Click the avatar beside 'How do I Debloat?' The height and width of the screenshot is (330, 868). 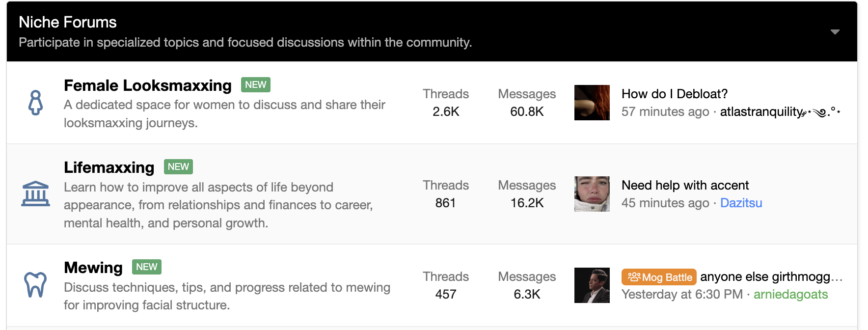coord(592,103)
